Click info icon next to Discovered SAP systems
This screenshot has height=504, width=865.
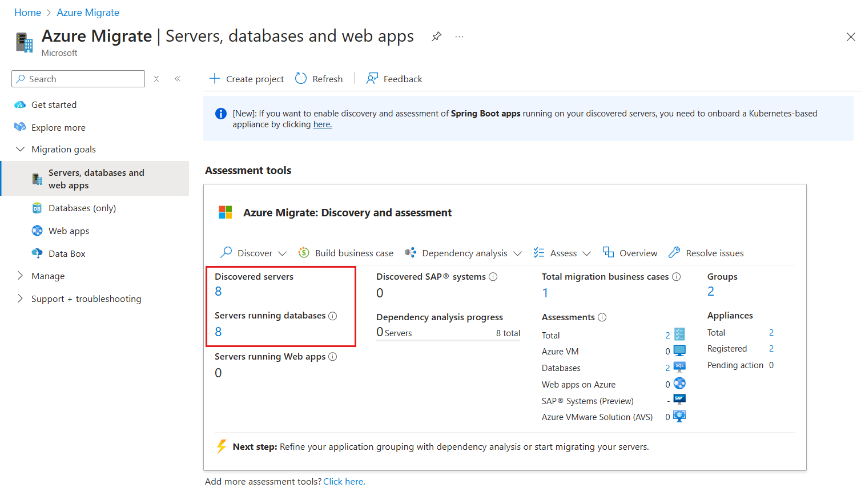tap(493, 277)
